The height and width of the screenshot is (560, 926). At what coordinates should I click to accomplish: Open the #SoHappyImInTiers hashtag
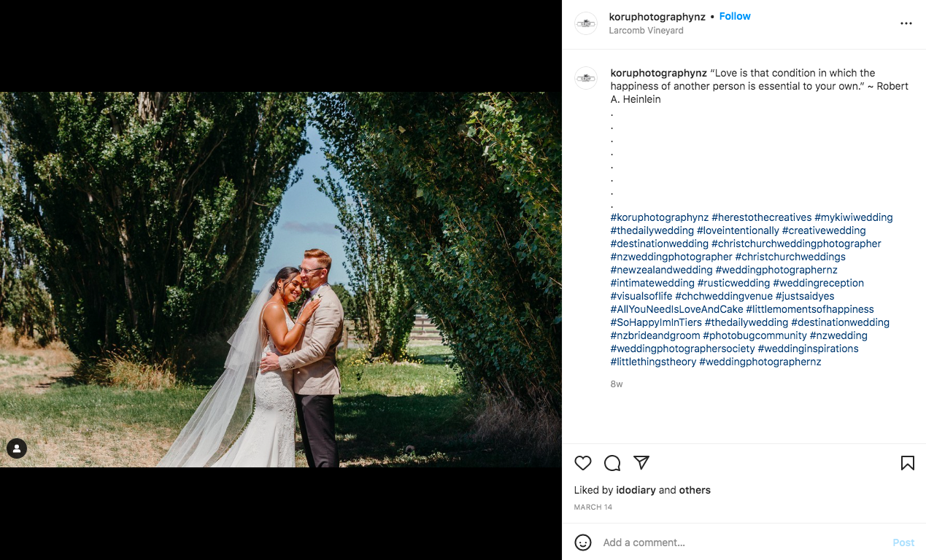[x=656, y=322]
